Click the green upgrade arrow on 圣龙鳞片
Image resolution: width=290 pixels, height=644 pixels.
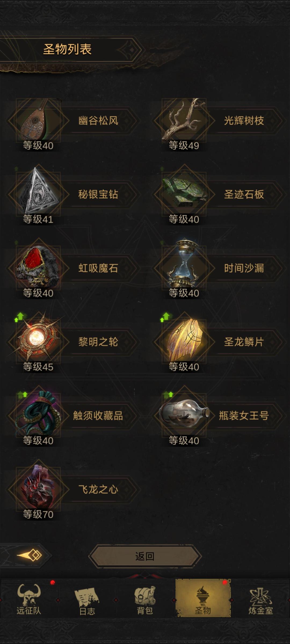(165, 317)
